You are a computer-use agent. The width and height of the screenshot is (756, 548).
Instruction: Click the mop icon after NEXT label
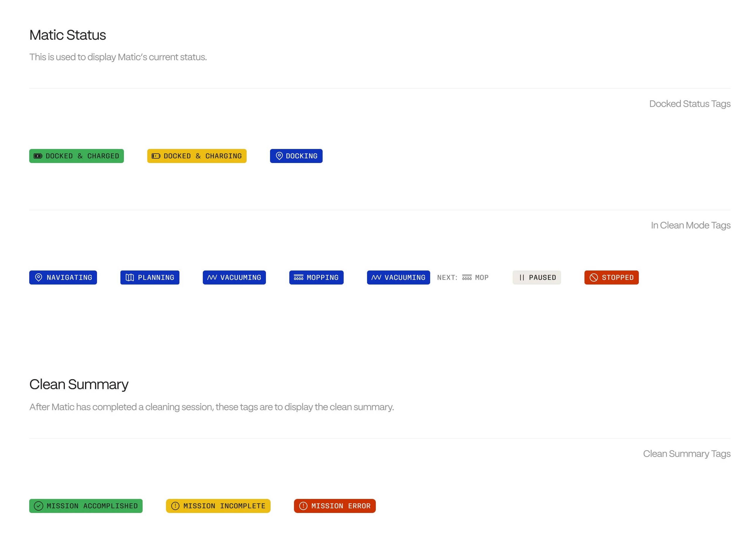[467, 278]
